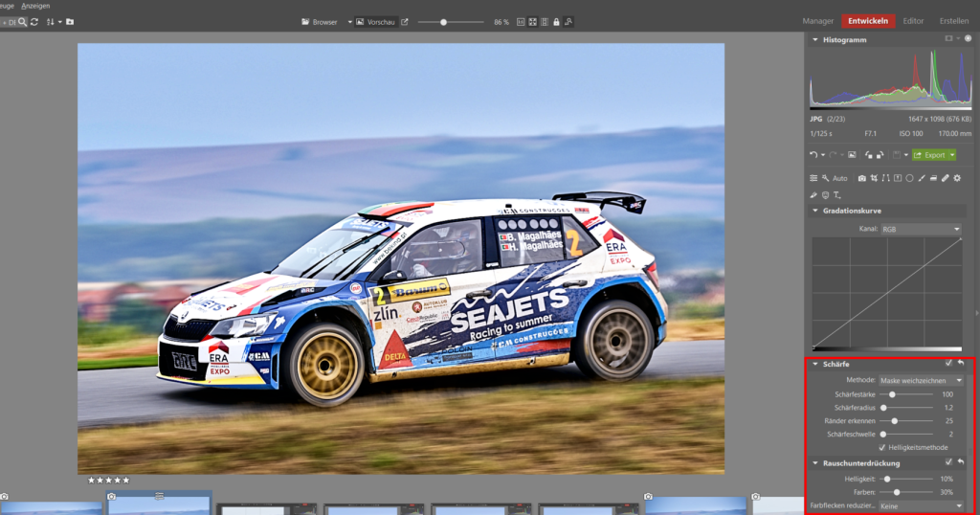Screen dimensions: 980x515
Task: Switch to the Manager module tab
Action: click(818, 21)
